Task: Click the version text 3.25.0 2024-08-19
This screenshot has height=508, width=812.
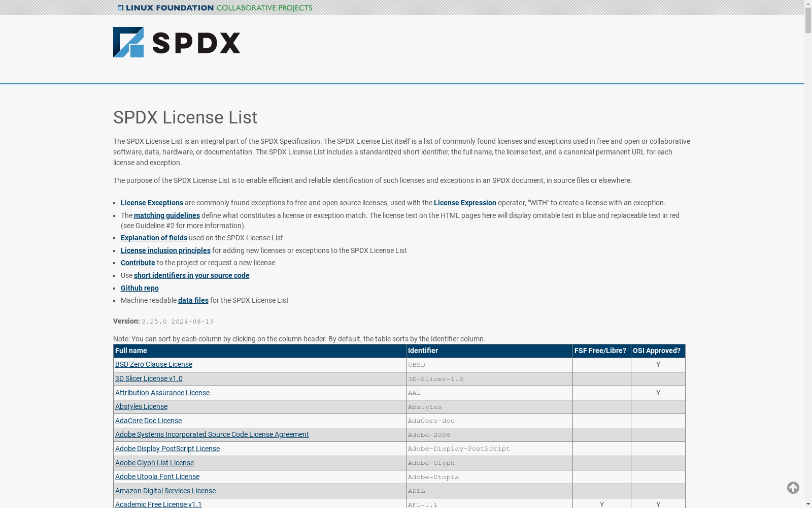Action: pyautogui.click(x=178, y=322)
